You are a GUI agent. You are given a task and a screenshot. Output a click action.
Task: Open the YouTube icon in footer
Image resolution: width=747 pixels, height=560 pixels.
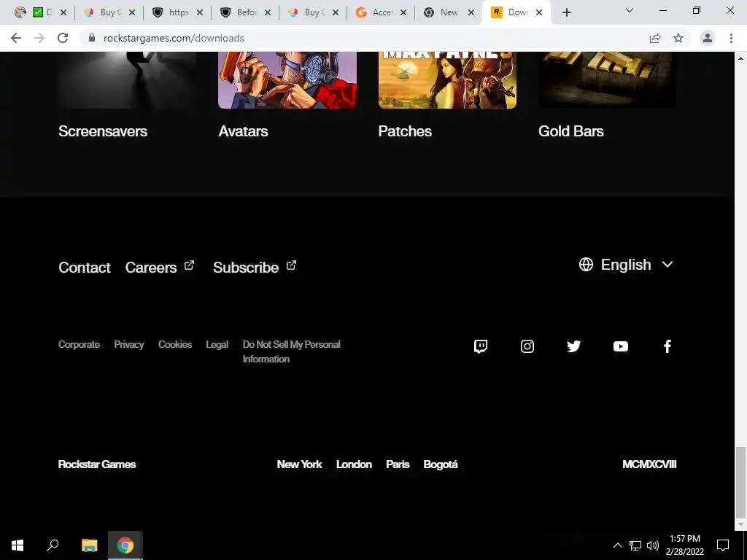(620, 346)
